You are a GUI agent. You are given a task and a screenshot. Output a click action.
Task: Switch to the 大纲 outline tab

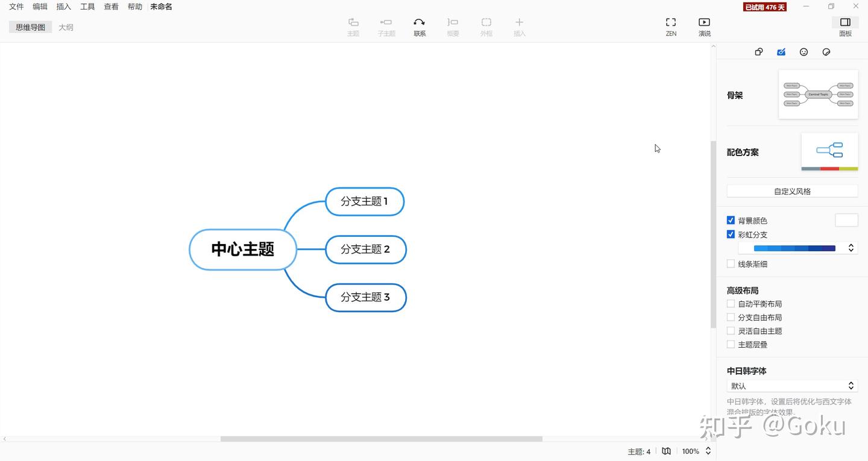point(66,27)
